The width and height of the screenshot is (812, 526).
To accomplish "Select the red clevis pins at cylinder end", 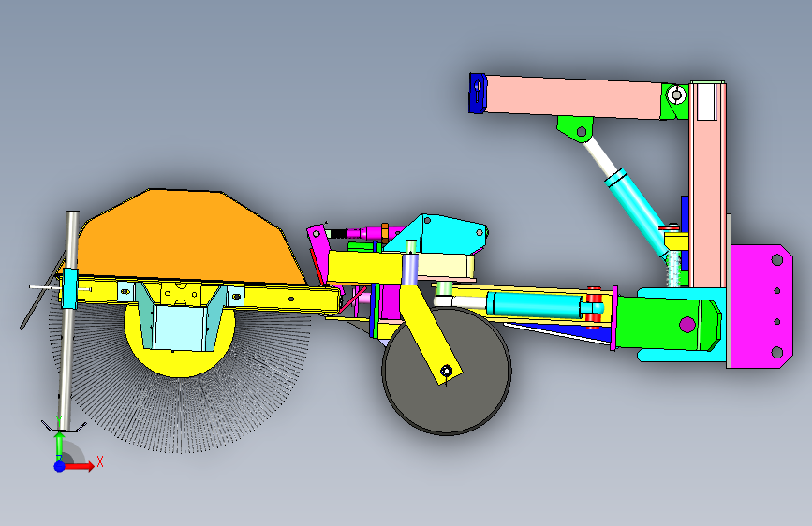I will coord(594,308).
